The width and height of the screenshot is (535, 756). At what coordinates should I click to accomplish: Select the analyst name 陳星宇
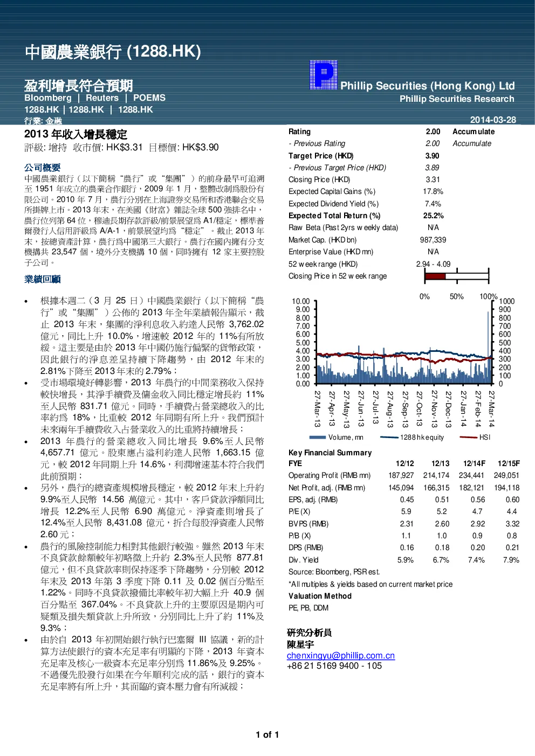pos(300,644)
